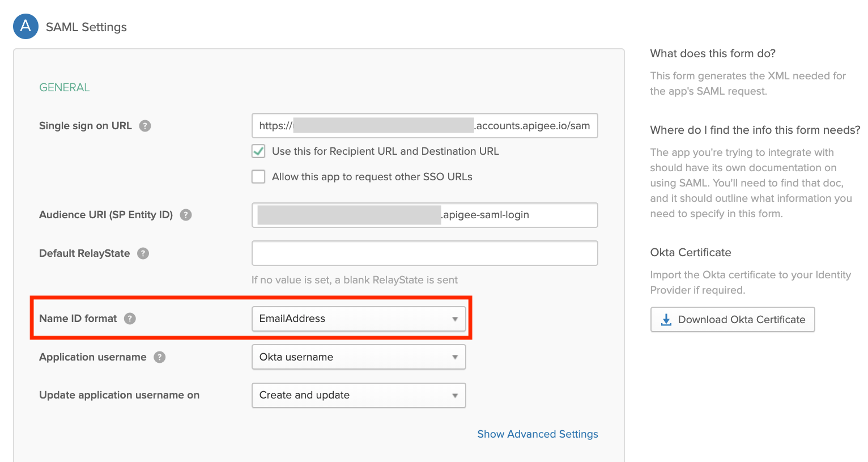The image size is (868, 462).
Task: Click the Okta Certificate sidebar heading
Action: click(690, 252)
